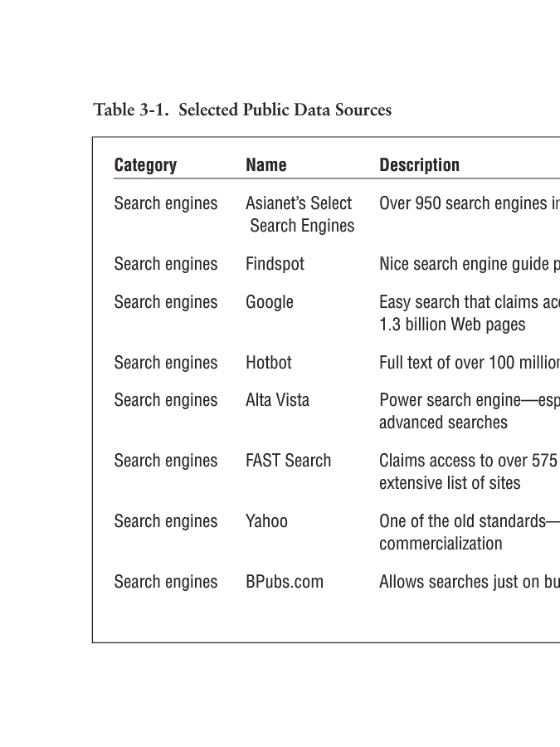Image resolution: width=560 pixels, height=747 pixels.
Task: Click the "Allows searches just on" description
Action: 469,582
